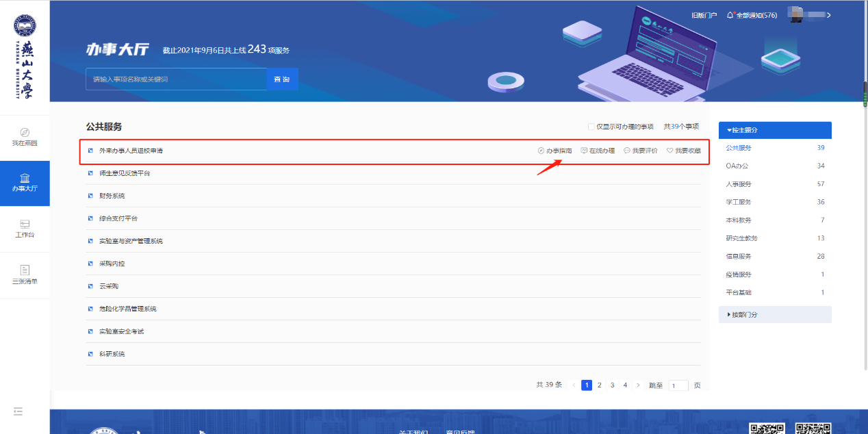Click the 查询 search button
This screenshot has height=434, width=868.
(x=282, y=79)
